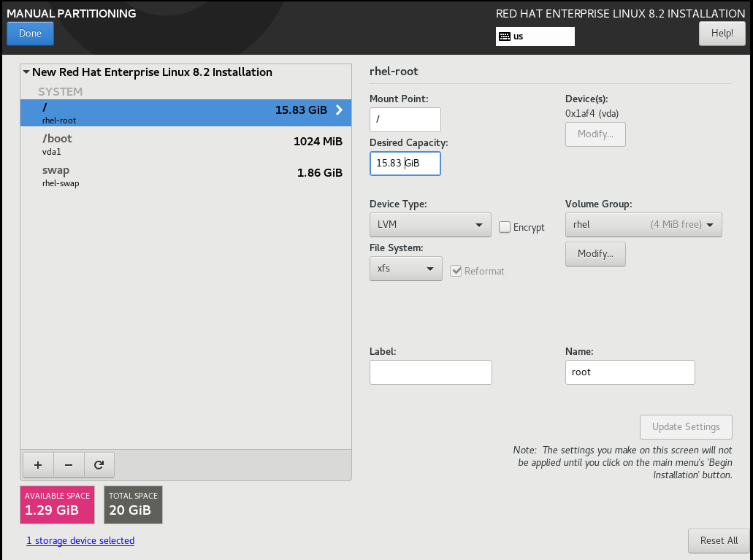Open the '1 storage device selected' link
Viewport: 753px width, 560px height.
tap(80, 541)
